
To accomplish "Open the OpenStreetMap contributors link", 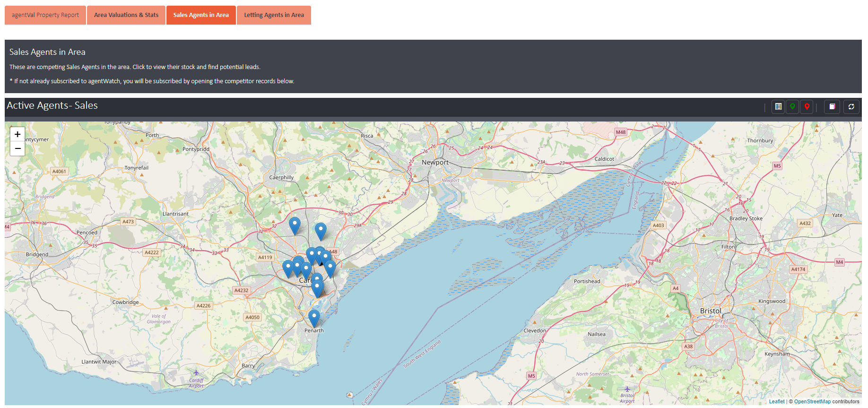I will click(812, 401).
